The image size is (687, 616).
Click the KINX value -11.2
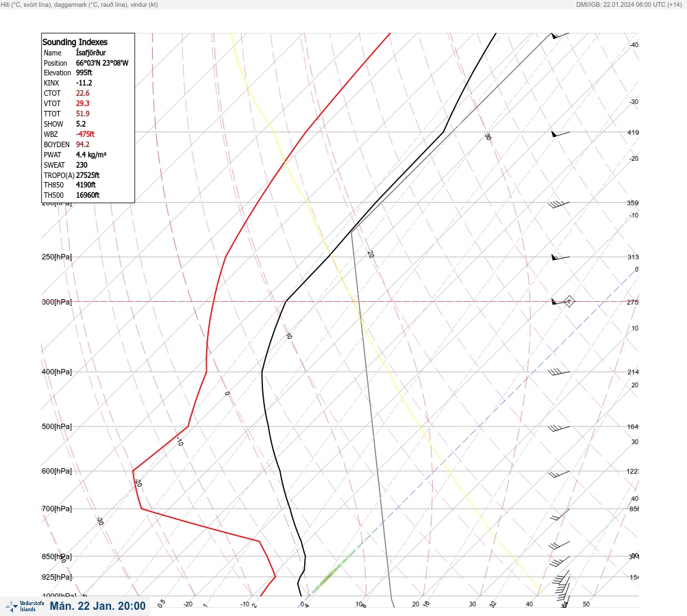tap(84, 83)
